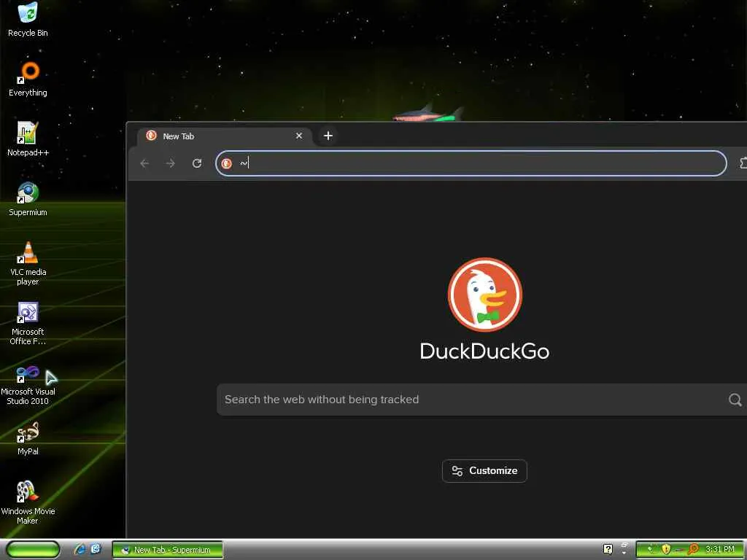747x560 pixels.
Task: Click the security shield icon in the system tray
Action: (x=666, y=549)
